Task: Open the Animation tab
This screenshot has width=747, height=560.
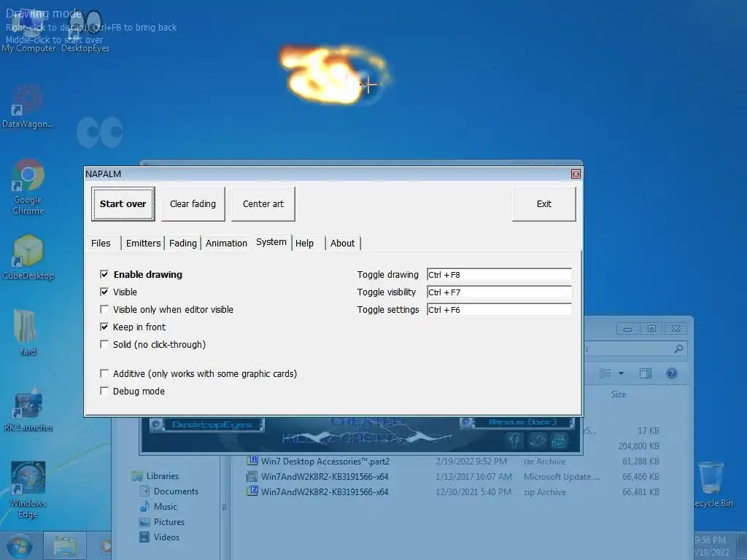Action: 226,244
